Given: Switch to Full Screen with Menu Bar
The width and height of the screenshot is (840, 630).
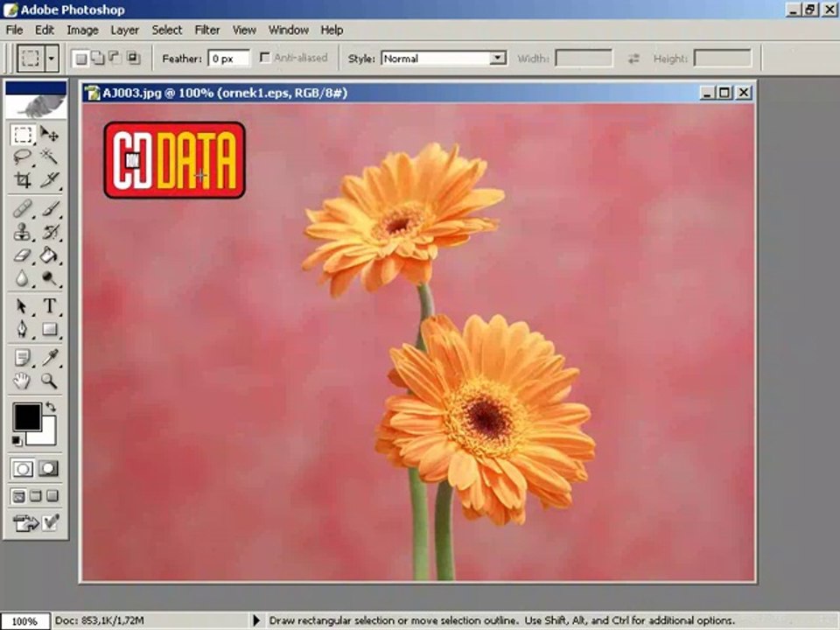Looking at the screenshot, I should coord(35,496).
